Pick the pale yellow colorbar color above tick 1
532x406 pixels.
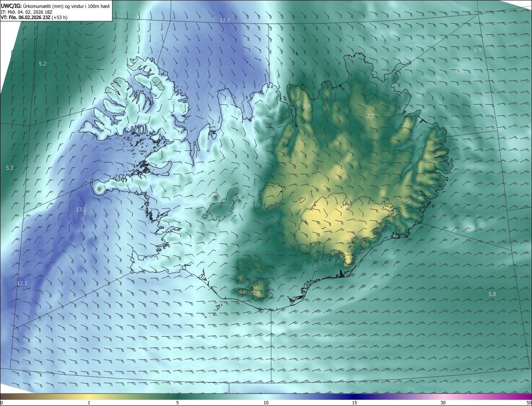(89, 396)
